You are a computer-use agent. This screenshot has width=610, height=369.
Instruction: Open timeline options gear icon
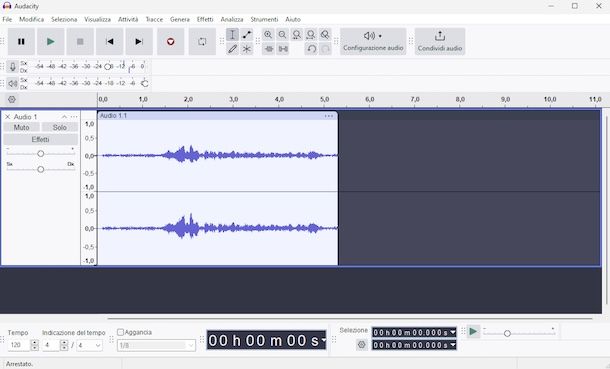click(x=12, y=100)
